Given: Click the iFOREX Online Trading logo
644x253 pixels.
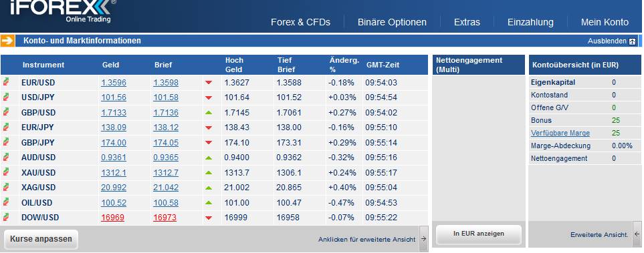Looking at the screenshot, I should pyautogui.click(x=62, y=11).
